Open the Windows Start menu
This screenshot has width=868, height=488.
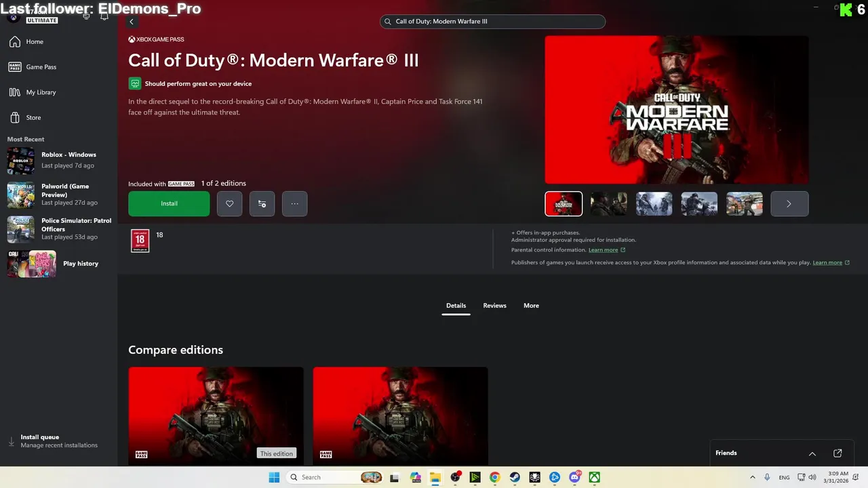click(274, 477)
